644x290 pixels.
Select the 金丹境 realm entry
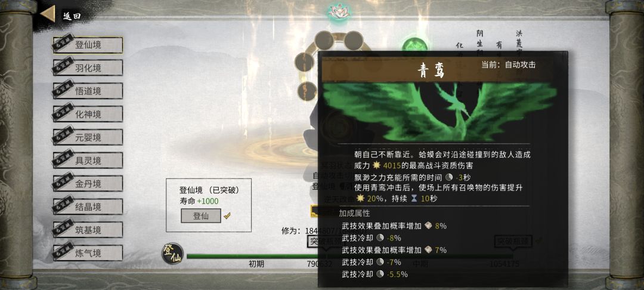click(88, 183)
